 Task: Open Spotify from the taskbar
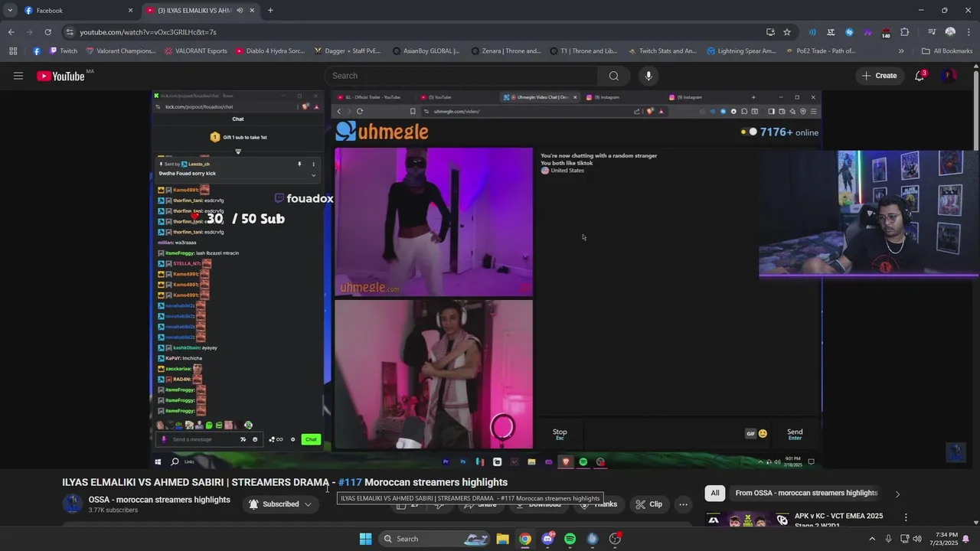570,539
